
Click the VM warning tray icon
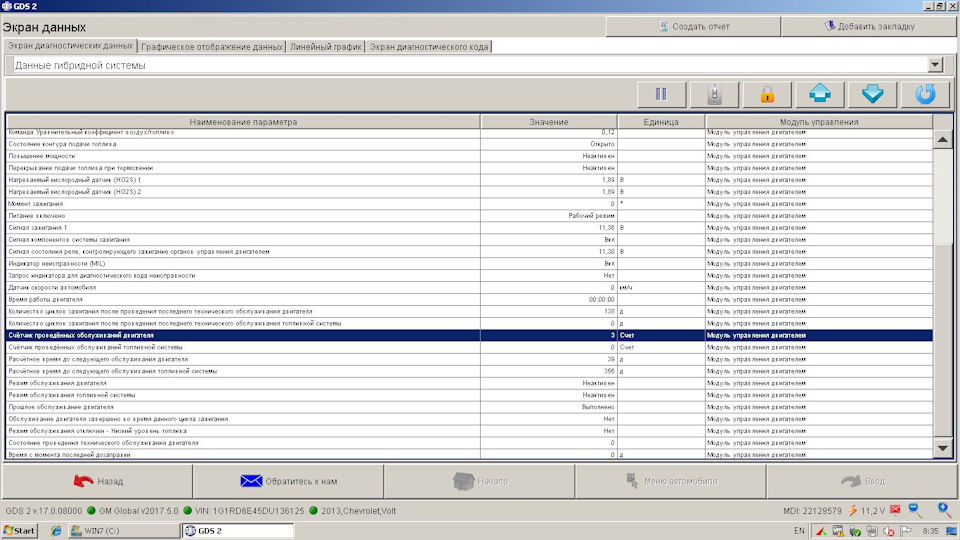point(838,531)
